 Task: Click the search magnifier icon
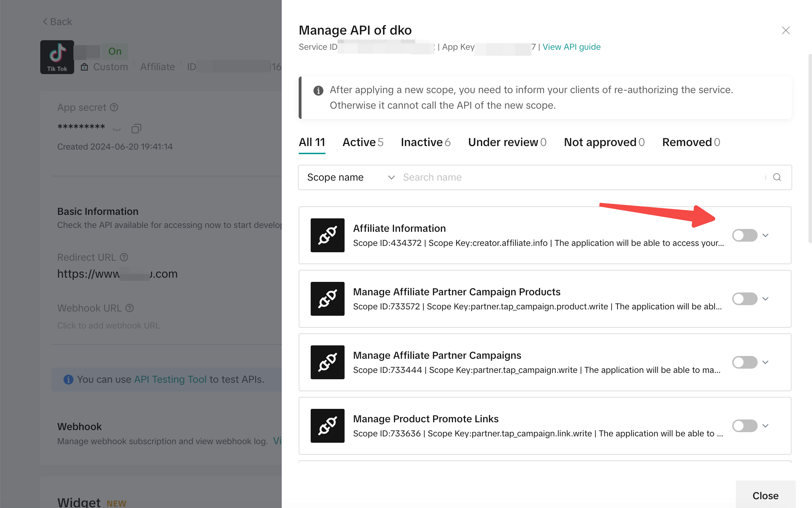click(777, 177)
